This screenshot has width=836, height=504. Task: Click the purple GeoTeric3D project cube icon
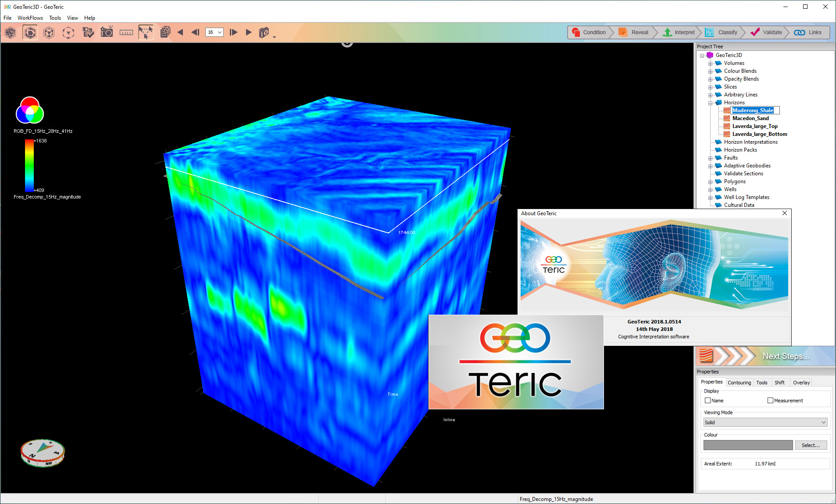pyautogui.click(x=710, y=55)
